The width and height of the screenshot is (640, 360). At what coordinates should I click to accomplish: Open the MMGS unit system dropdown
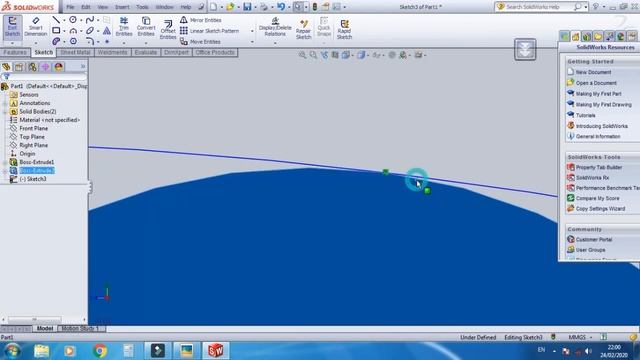(580, 338)
